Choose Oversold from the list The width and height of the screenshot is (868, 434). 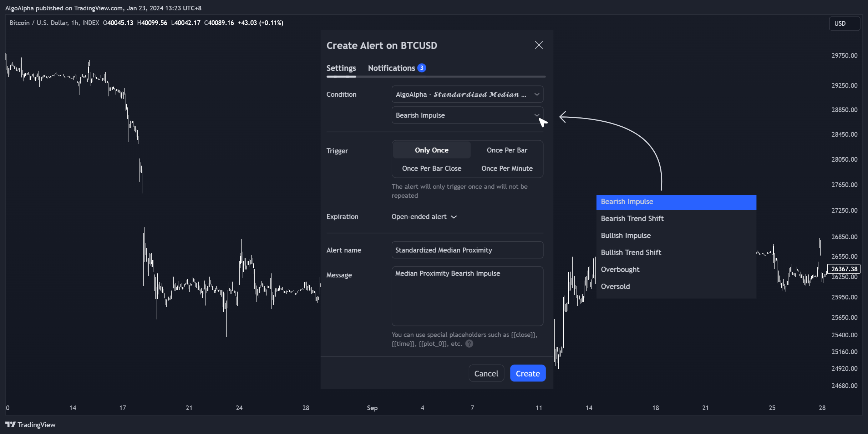click(x=676, y=287)
